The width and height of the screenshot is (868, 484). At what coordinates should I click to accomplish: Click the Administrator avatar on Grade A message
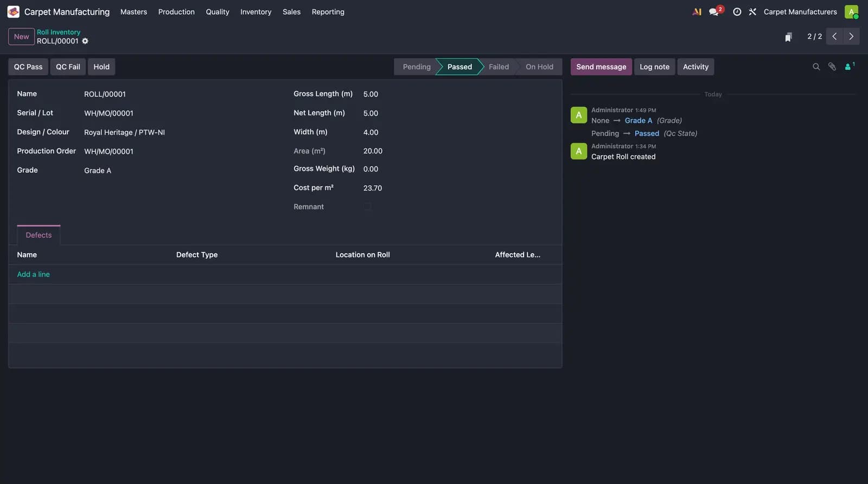(579, 115)
